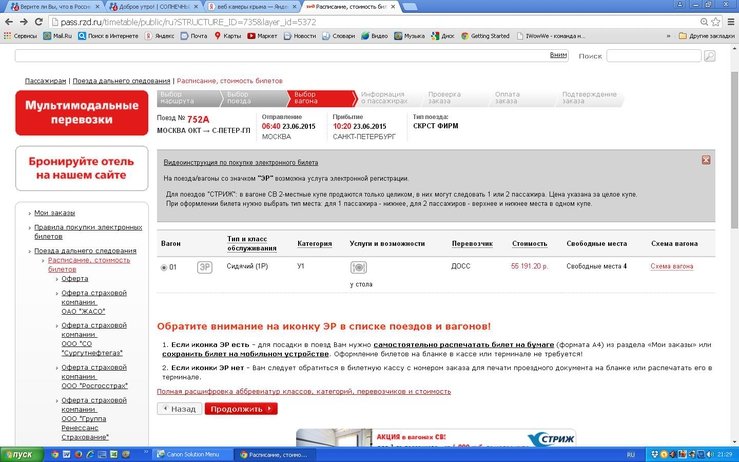739x462 pixels.
Task: Select the wagon 01 radio button
Action: pyautogui.click(x=164, y=267)
